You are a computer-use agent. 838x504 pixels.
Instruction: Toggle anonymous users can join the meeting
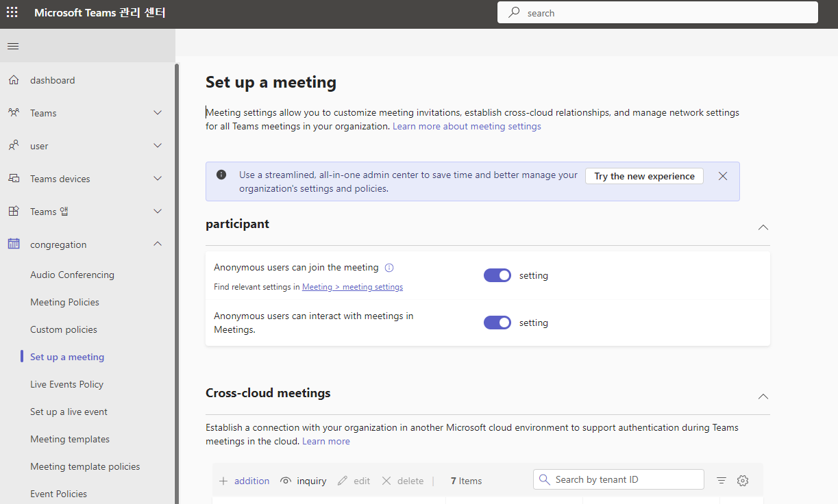tap(497, 275)
